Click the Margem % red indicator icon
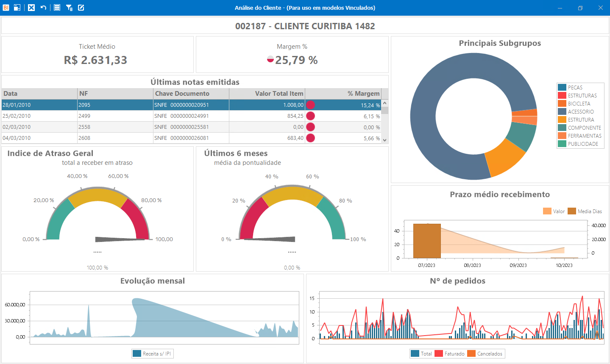Screen dimensions: 610x364 coord(270,59)
